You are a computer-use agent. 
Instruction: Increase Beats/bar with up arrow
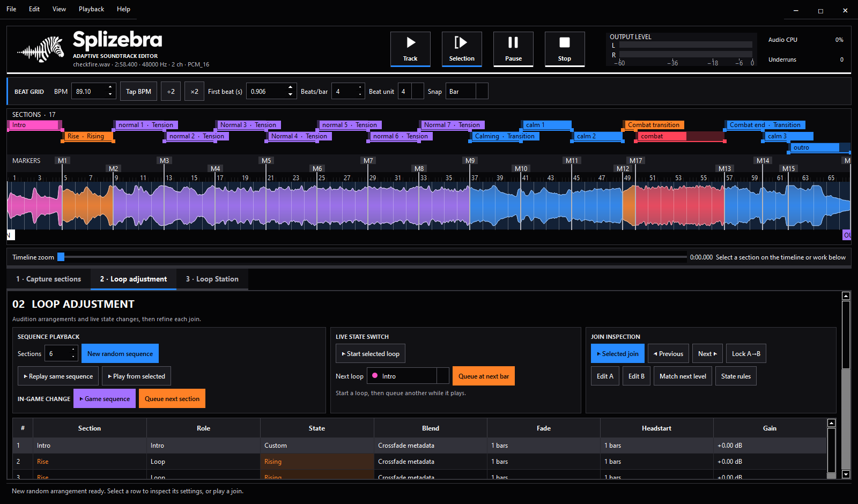[x=360, y=87]
